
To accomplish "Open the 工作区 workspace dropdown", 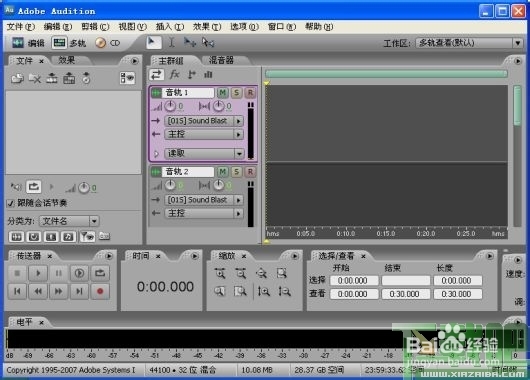I will (469, 43).
